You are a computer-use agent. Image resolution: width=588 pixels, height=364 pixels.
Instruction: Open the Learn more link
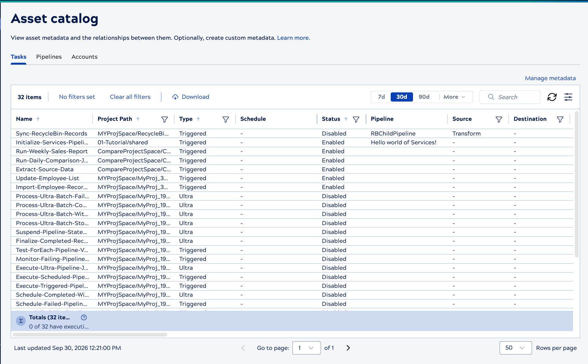[x=293, y=38]
